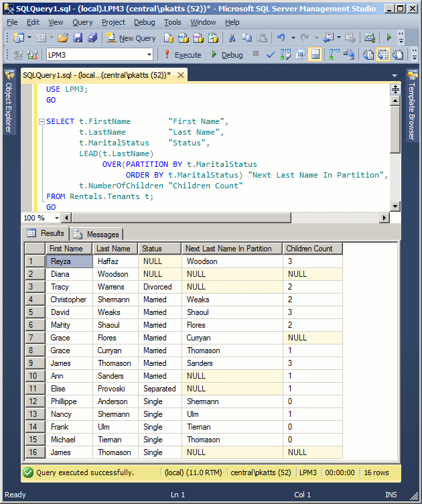This screenshot has height=504, width=422.
Task: Click the editor's horizontal scrollbar thumb
Action: pyautogui.click(x=182, y=218)
